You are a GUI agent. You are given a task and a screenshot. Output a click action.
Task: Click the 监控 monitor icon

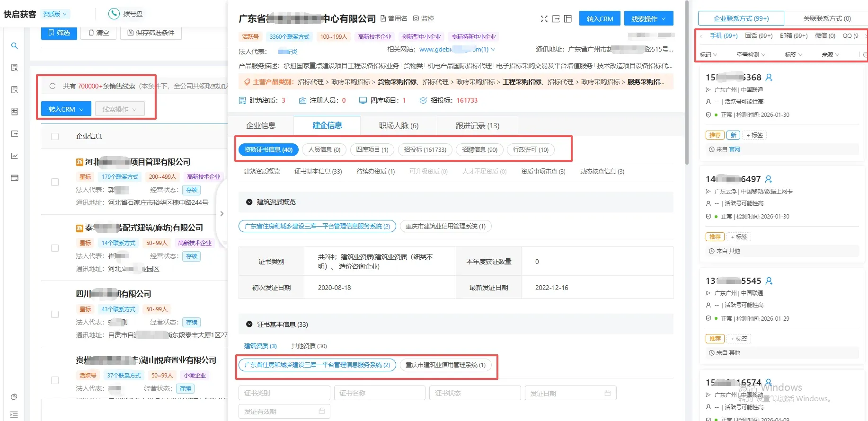pyautogui.click(x=416, y=18)
